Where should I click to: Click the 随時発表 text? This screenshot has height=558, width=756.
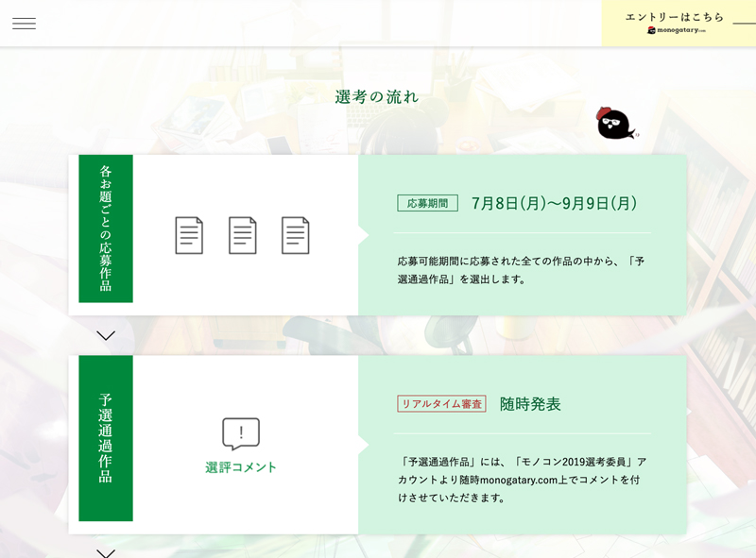coord(530,404)
